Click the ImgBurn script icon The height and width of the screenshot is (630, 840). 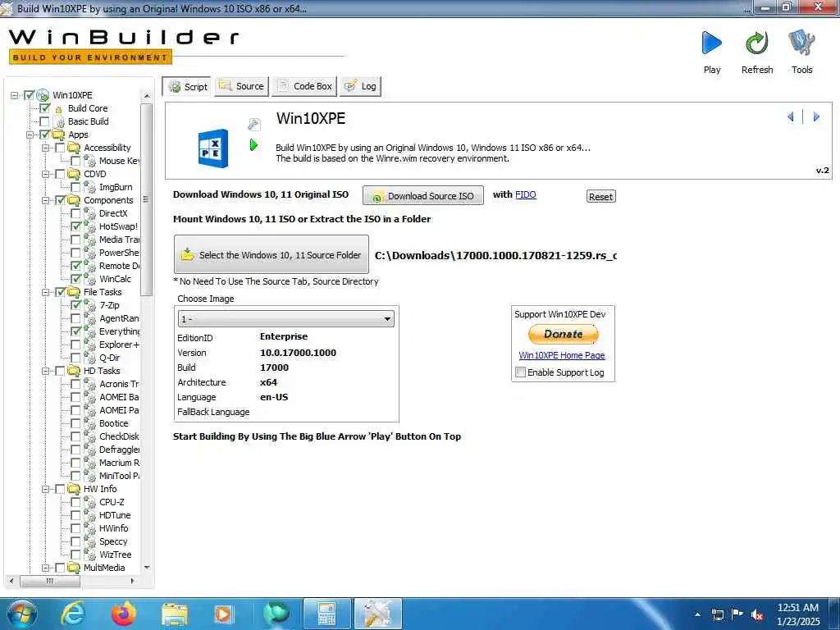tap(90, 188)
